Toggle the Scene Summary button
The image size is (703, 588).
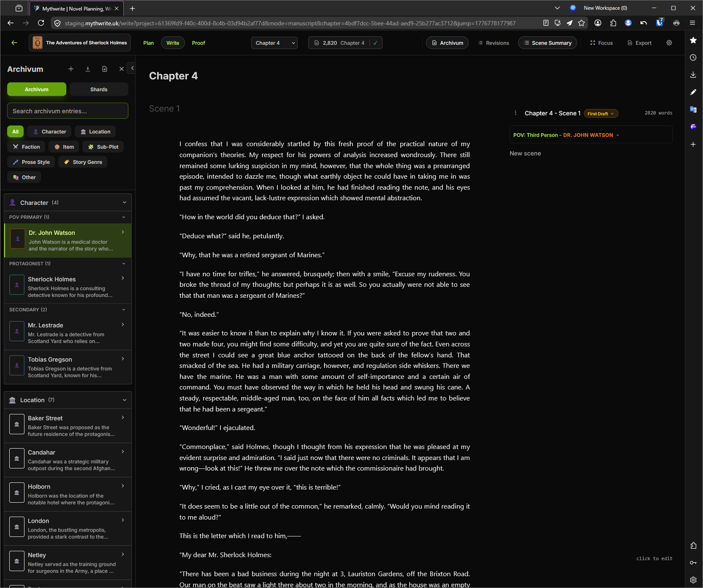[x=548, y=43]
